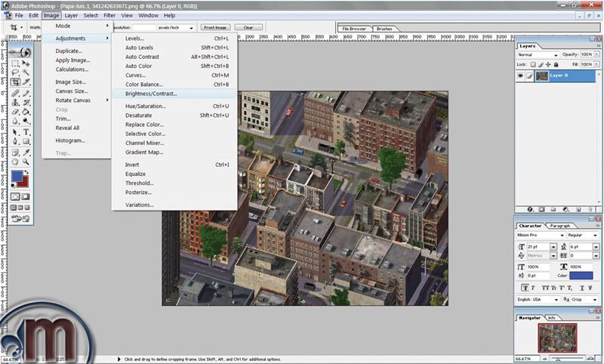The height and width of the screenshot is (364, 604).
Task: Click the Character panel text color swatch
Action: (581, 276)
